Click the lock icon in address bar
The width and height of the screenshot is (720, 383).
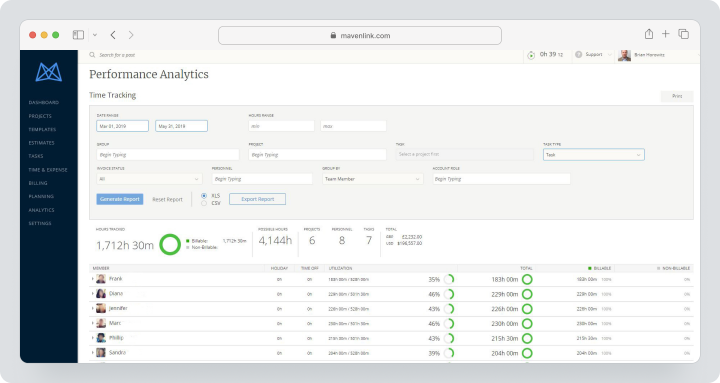pyautogui.click(x=333, y=35)
